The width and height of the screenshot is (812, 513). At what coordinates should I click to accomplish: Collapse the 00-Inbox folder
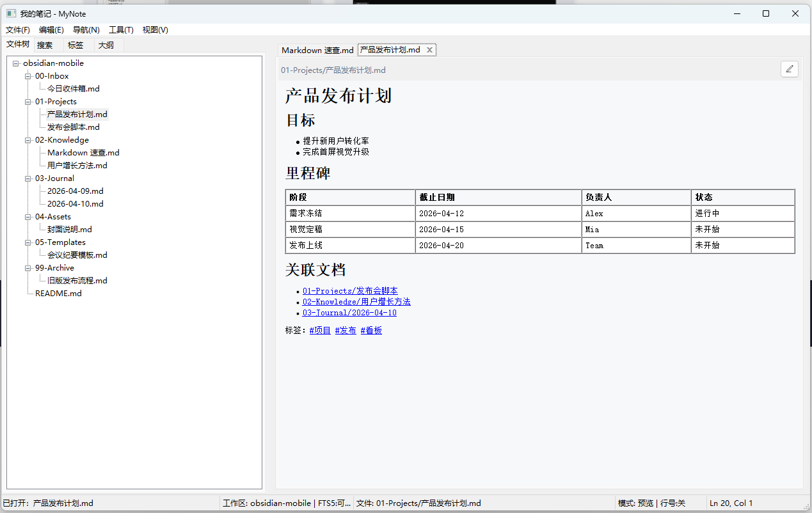coord(28,76)
